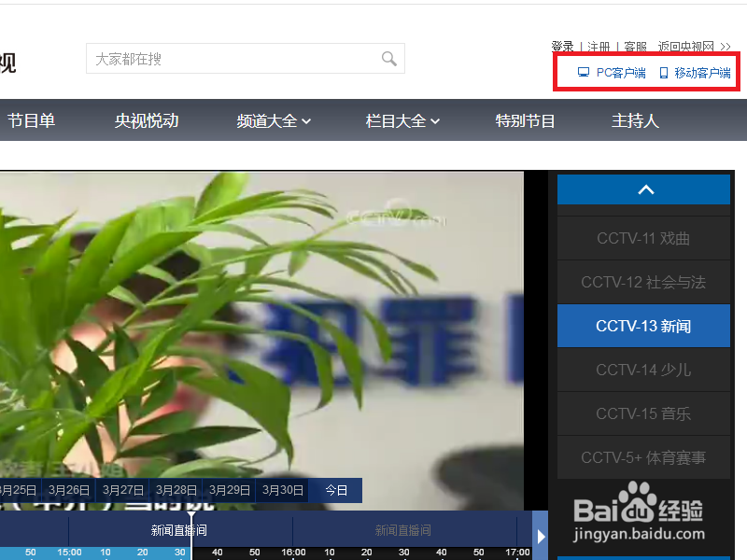The height and width of the screenshot is (560, 747).
Task: Click the white timeline playhead marker
Action: (x=191, y=536)
